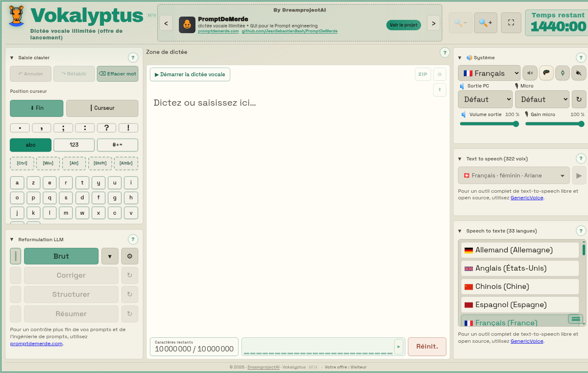This screenshot has width=588, height=373.
Task: Open the Sortie PC output device dropdown
Action: [x=485, y=99]
